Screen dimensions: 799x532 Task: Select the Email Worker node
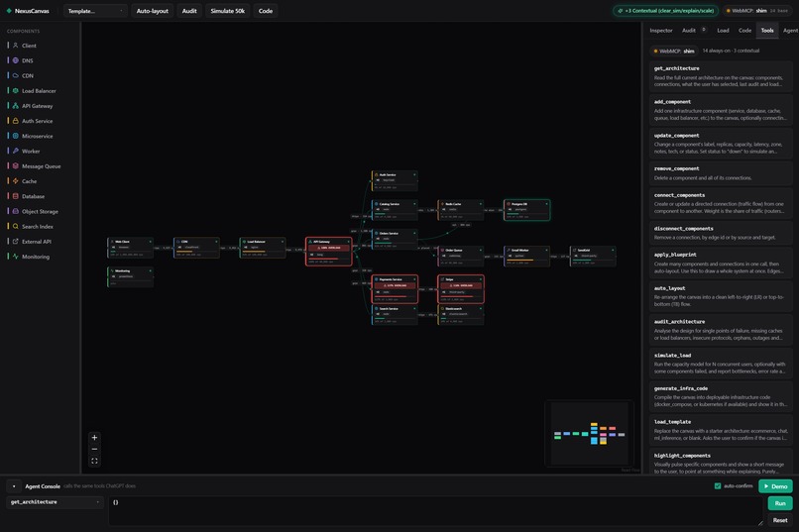[527, 257]
